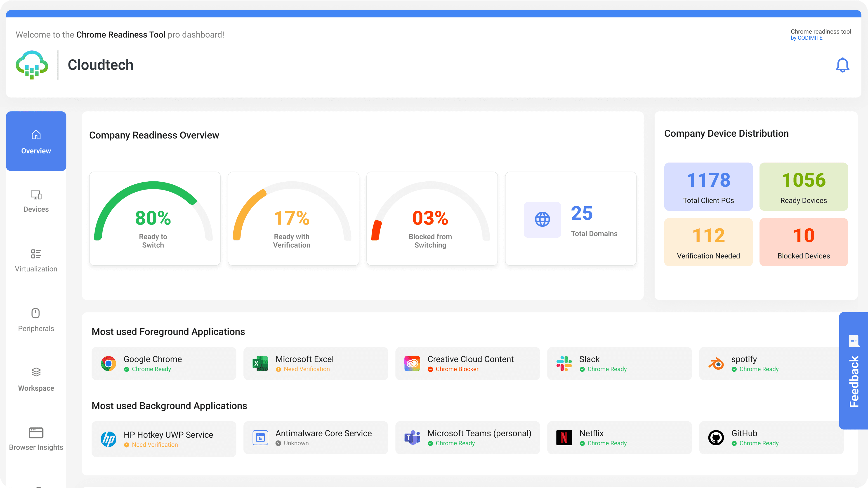Screen dimensions: 868x488
Task: Click HP Hotkey 'Need Verification' status text
Action: click(x=155, y=445)
